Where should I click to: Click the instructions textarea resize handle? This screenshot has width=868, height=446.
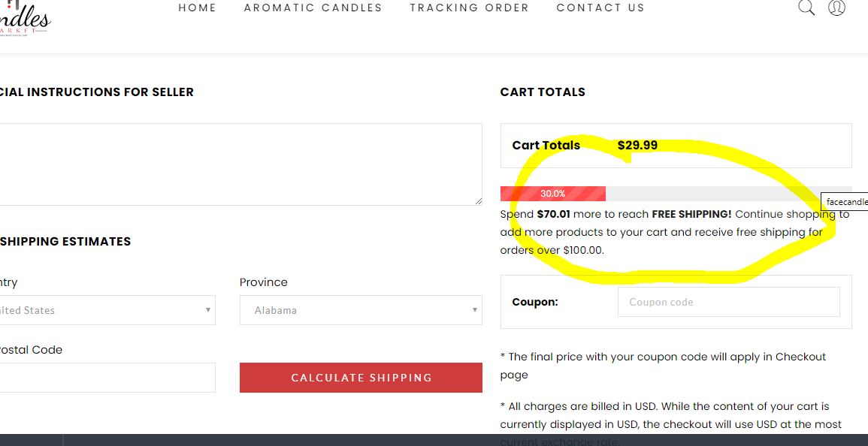[478, 201]
